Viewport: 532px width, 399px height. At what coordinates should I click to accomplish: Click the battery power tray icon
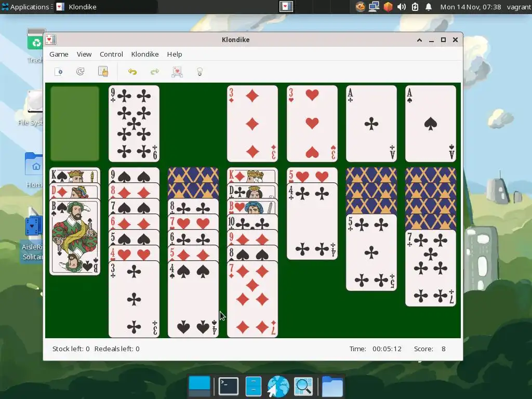click(x=415, y=7)
